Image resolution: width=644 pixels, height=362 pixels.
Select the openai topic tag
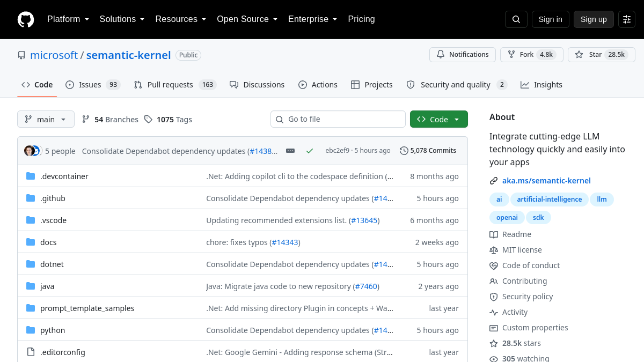[507, 217]
